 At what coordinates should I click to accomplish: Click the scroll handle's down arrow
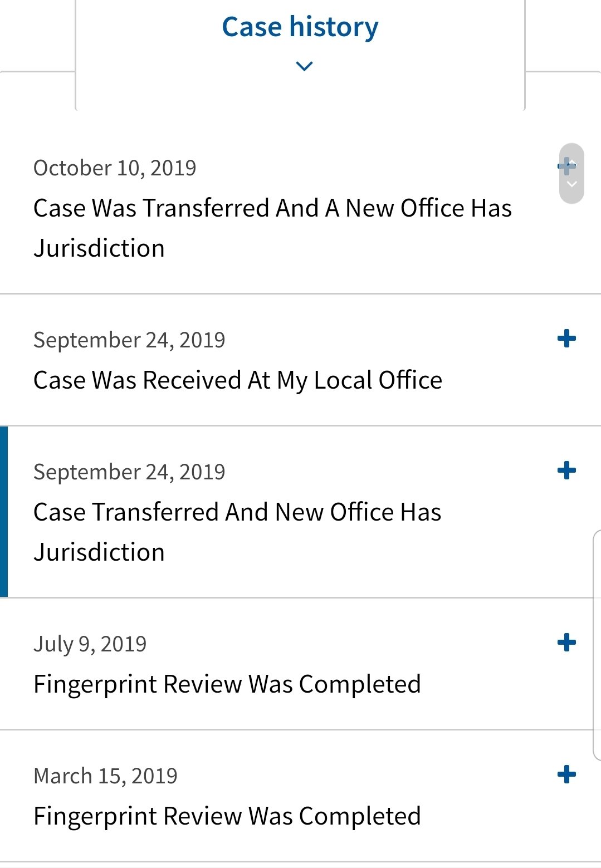(571, 184)
